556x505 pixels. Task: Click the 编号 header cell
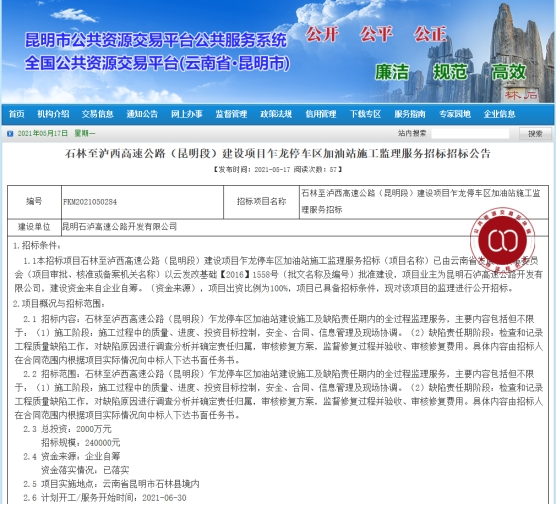34,201
